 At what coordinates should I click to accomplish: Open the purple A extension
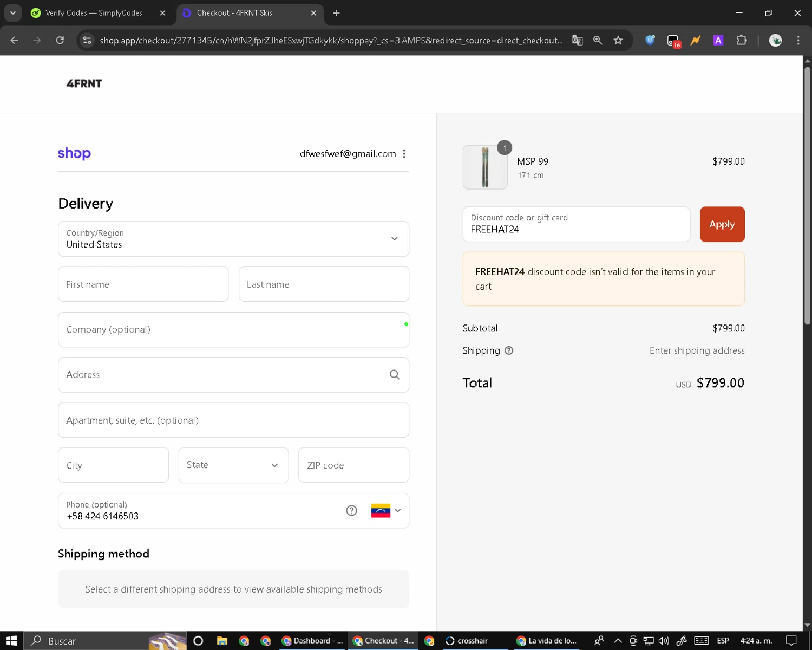pyautogui.click(x=718, y=40)
